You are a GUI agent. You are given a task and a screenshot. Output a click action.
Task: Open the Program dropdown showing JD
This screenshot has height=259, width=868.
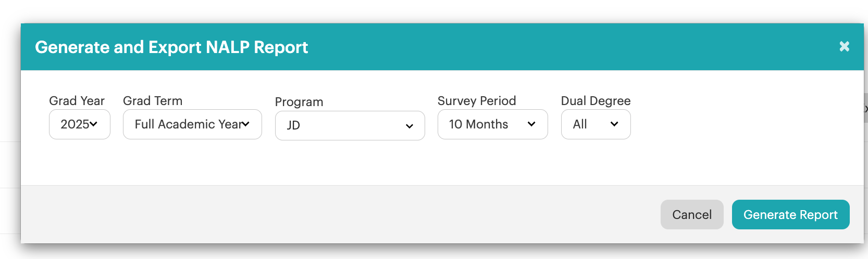(x=350, y=125)
